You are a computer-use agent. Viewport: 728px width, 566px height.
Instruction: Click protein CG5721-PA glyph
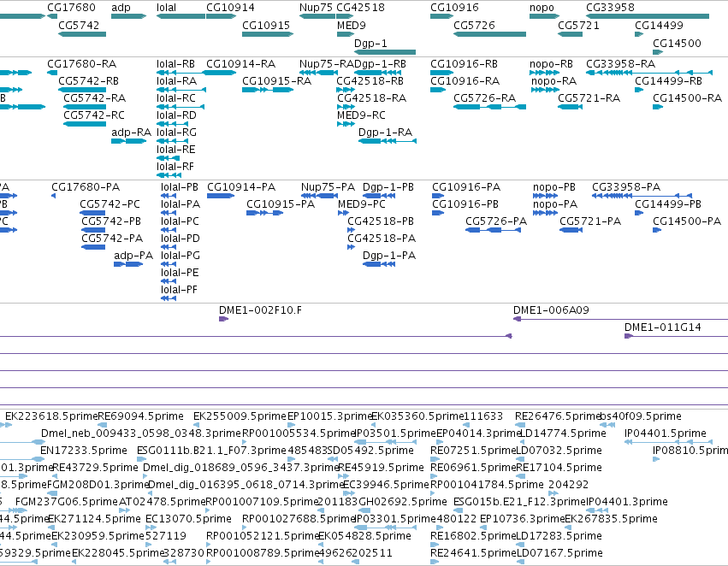pyautogui.click(x=571, y=230)
